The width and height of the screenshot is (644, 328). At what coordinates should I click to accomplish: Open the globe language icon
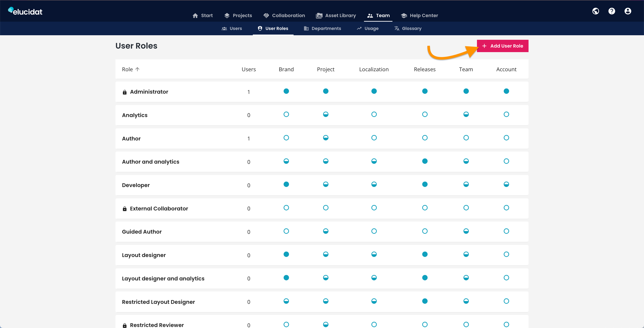[596, 11]
